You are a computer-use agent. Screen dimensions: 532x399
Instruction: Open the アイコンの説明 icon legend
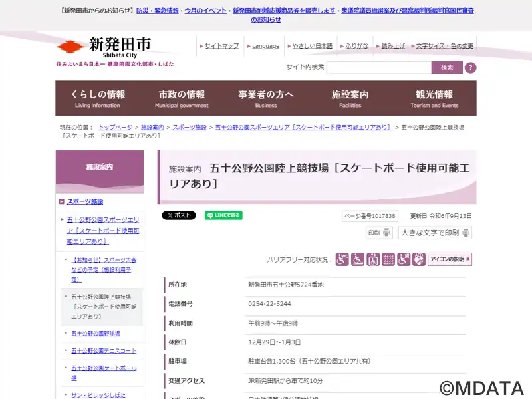click(450, 259)
